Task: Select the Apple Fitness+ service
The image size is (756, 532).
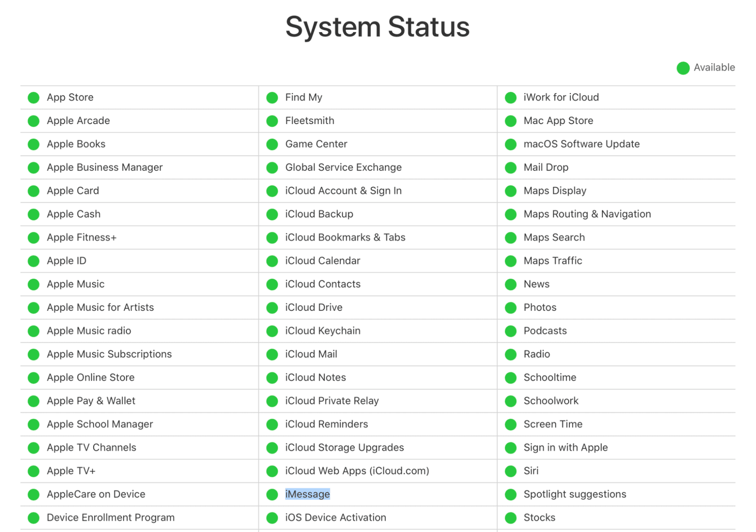Action: (81, 238)
